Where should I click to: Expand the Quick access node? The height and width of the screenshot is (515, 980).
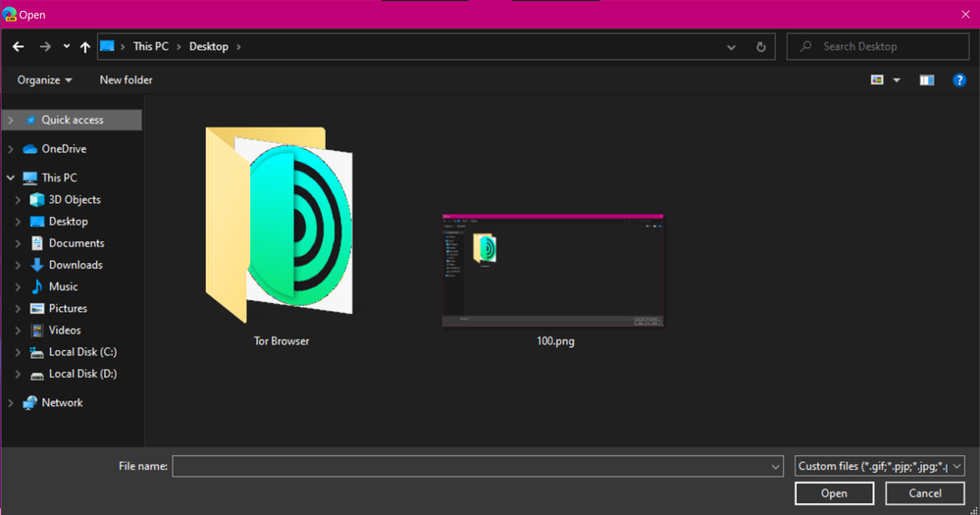[x=11, y=120]
